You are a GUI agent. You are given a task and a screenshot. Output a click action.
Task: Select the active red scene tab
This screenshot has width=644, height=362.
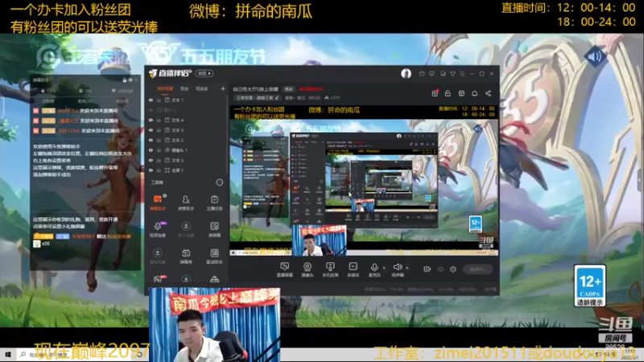click(165, 88)
